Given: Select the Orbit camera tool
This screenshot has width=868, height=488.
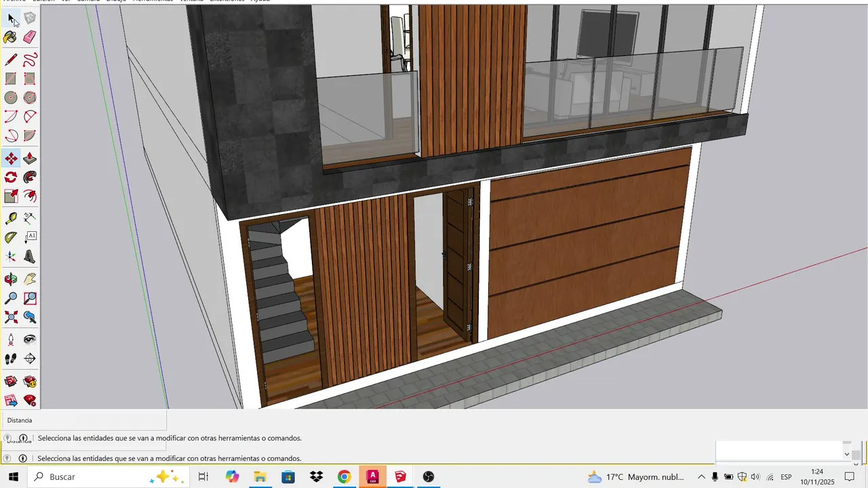Looking at the screenshot, I should [x=12, y=279].
